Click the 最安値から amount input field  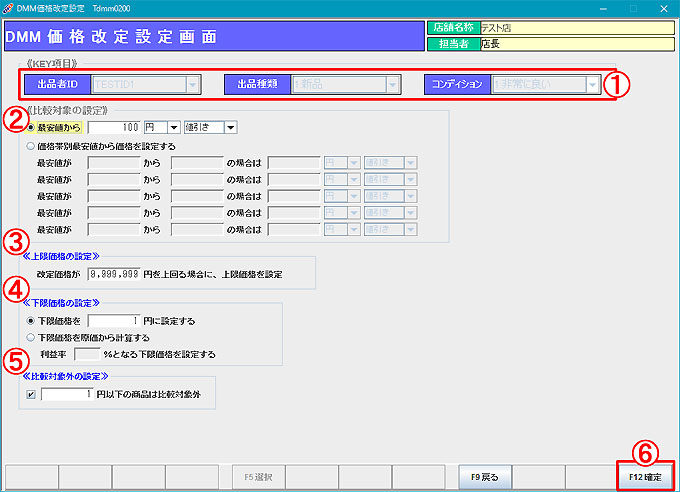114,127
